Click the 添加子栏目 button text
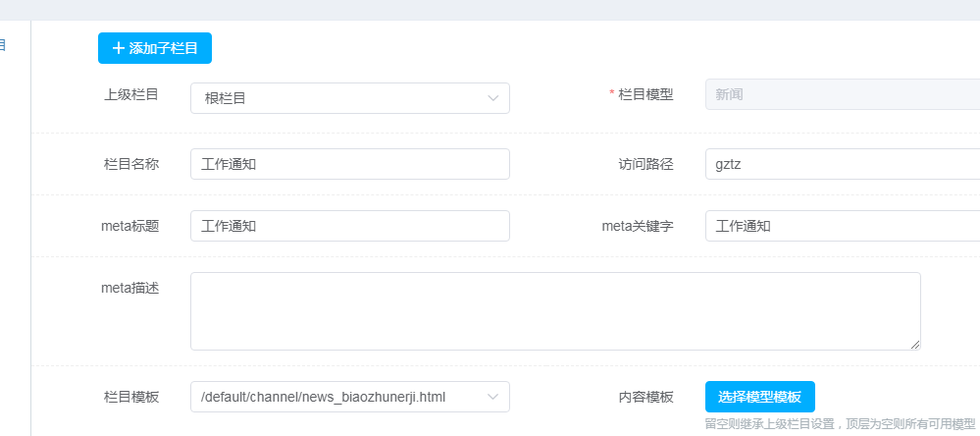Screen dimensions: 980x436 [x=164, y=48]
